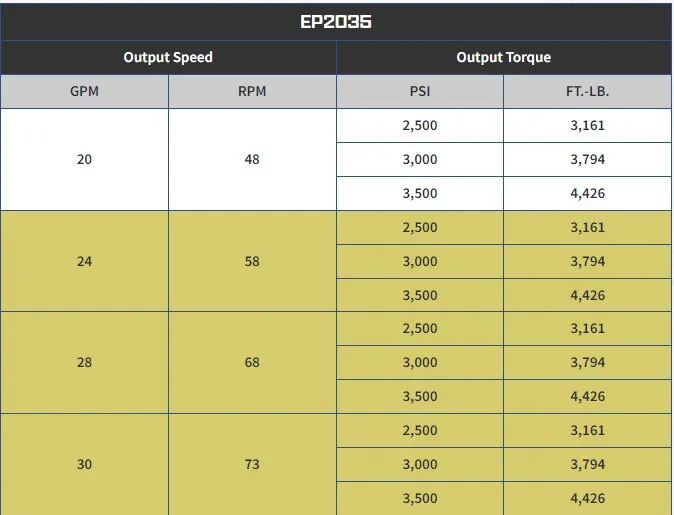674x515 pixels.
Task: Click 4,426 torque in the 20 GPM group
Action: (x=588, y=193)
